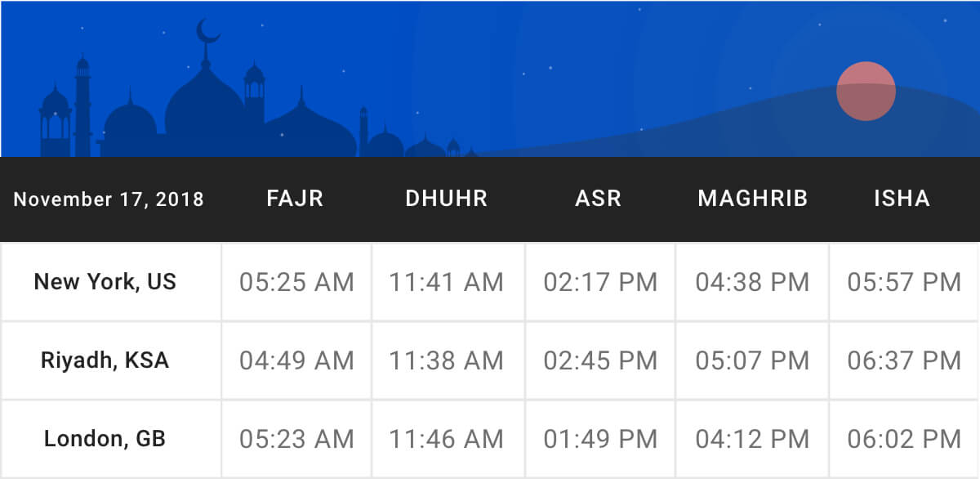Select the MAGHRIB column header
The image size is (980, 479).
click(x=753, y=199)
